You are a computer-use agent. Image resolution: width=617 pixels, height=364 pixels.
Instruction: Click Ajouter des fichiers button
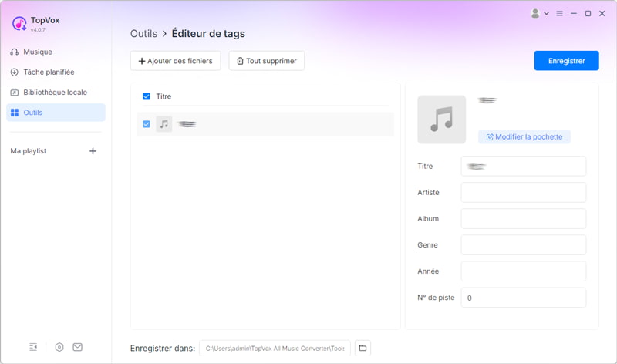[176, 61]
